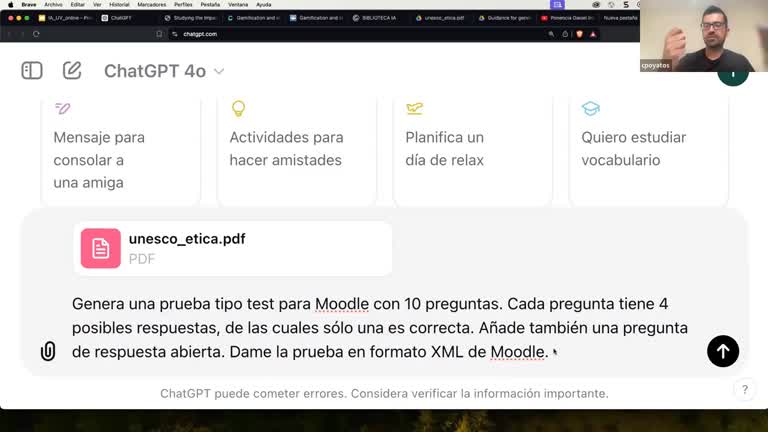Click the airplane icon on the relax card
Screen dimensions: 768x432
[x=414, y=108]
